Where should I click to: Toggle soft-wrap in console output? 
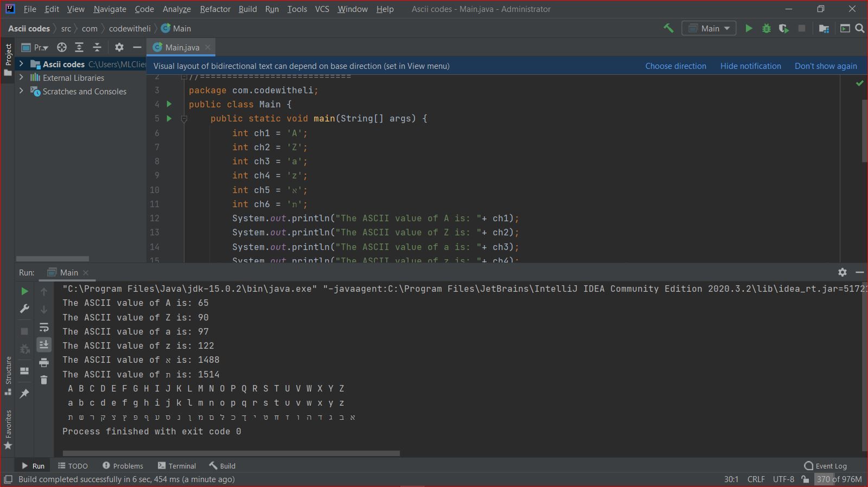pos(44,327)
